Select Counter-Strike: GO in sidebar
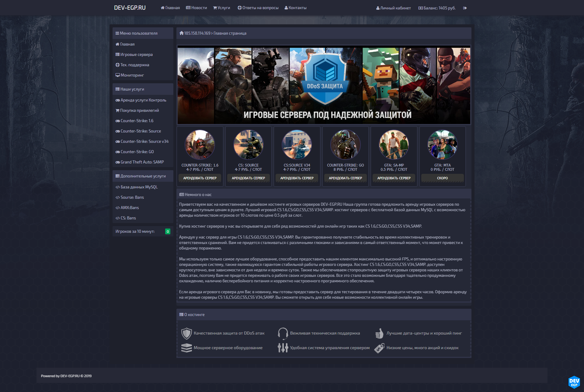Image resolution: width=584 pixels, height=392 pixels. coord(143,152)
